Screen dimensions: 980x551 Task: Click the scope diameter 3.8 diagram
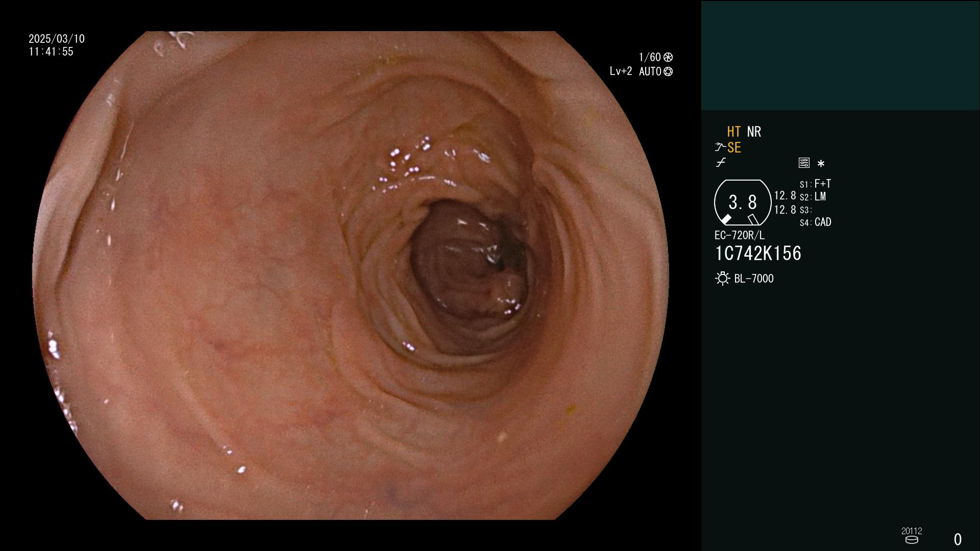point(743,203)
